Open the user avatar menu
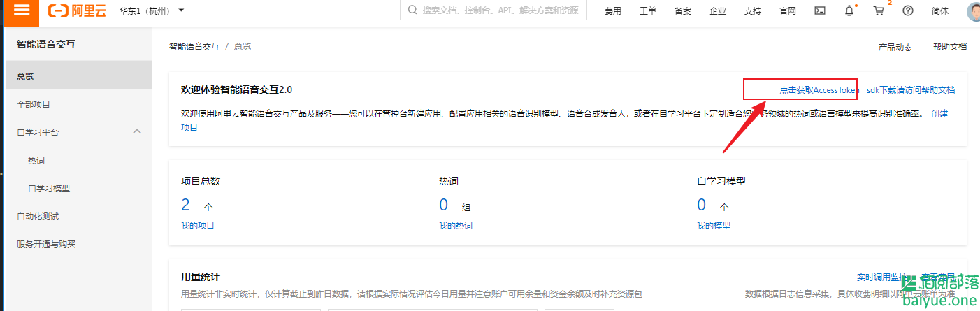980x311 pixels. point(973,11)
